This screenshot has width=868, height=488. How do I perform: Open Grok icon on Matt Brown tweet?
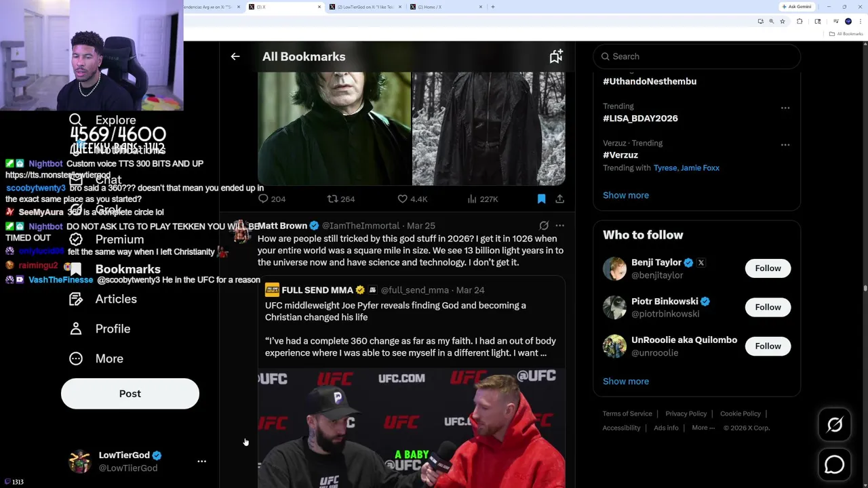(544, 225)
